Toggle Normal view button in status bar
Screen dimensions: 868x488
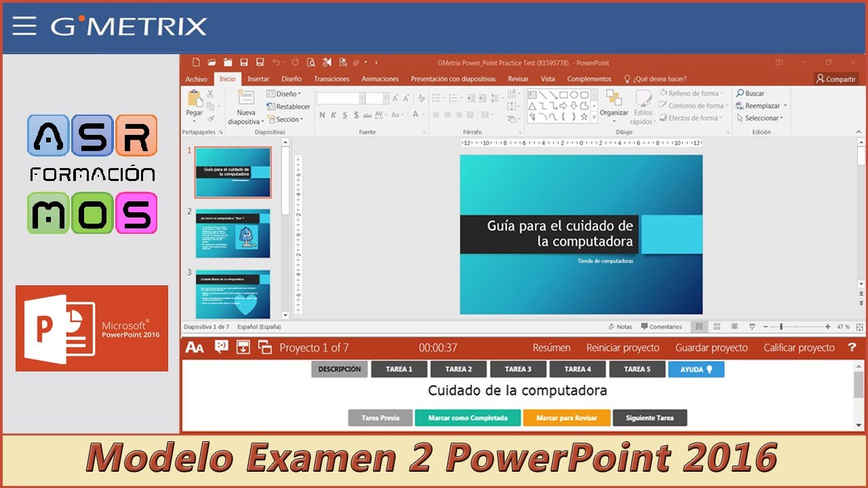[x=699, y=327]
